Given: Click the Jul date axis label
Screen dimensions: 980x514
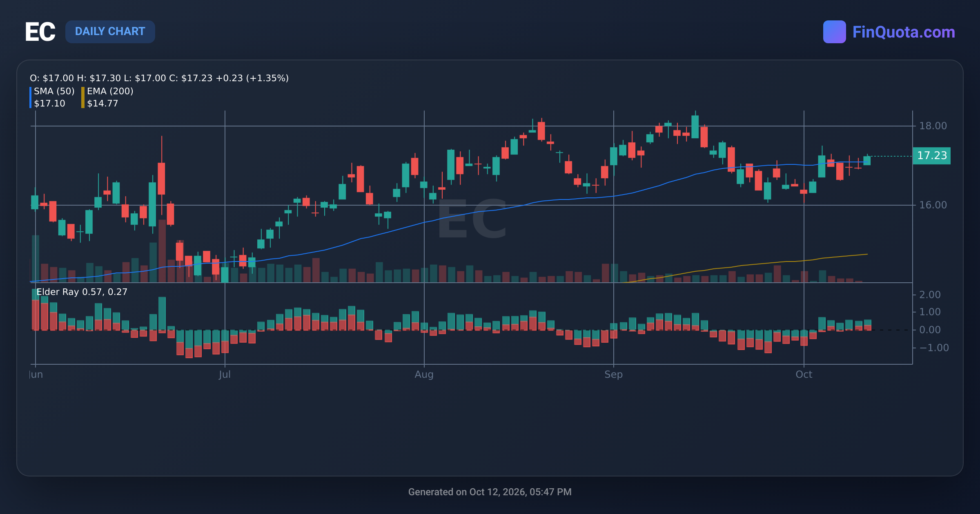Looking at the screenshot, I should pos(225,374).
